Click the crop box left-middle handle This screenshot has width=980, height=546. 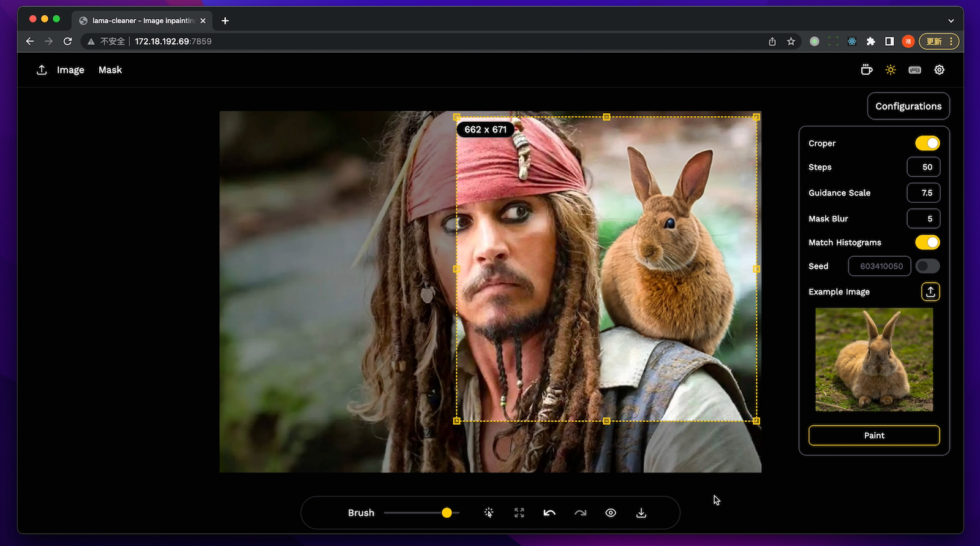[x=456, y=269]
